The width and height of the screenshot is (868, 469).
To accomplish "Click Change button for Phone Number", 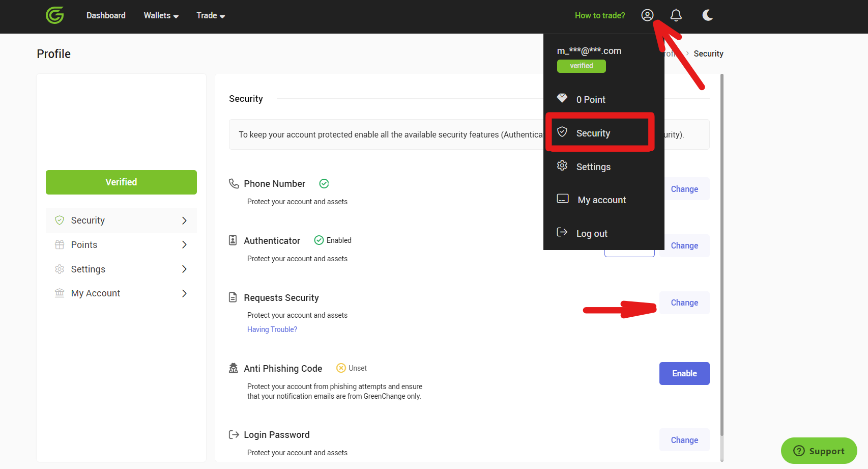I will [x=684, y=189].
